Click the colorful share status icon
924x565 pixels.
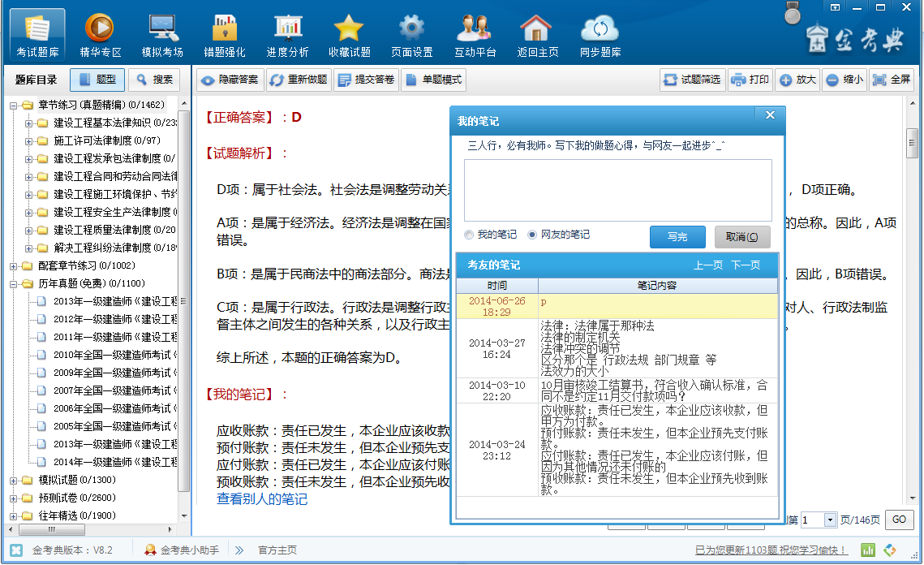(x=889, y=550)
